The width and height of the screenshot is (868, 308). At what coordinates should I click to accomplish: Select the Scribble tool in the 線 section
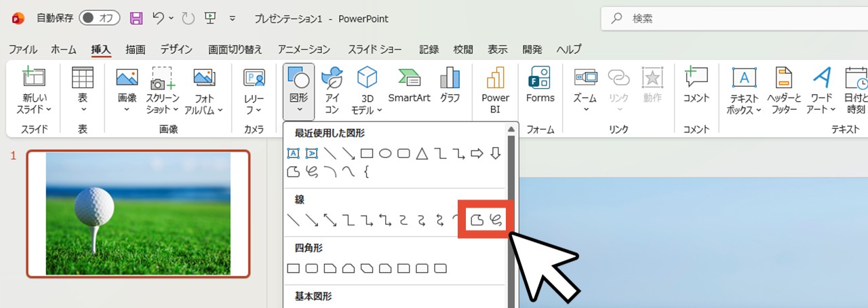point(497,220)
